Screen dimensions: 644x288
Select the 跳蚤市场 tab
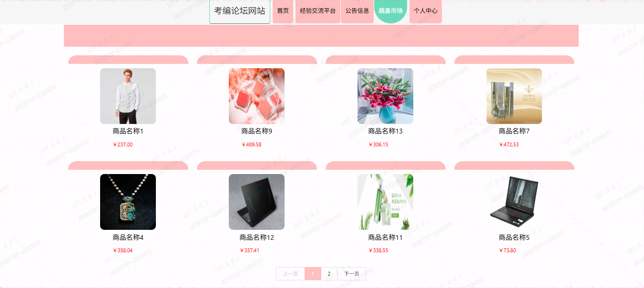pos(390,11)
